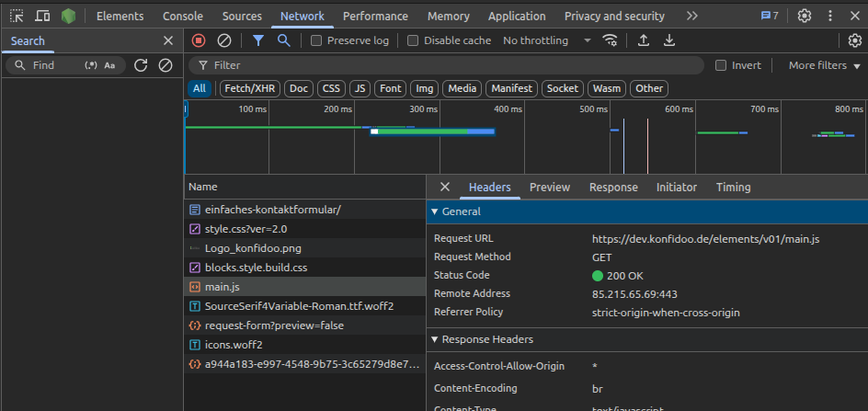Filter requests by Img type
The height and width of the screenshot is (411, 868).
(425, 88)
